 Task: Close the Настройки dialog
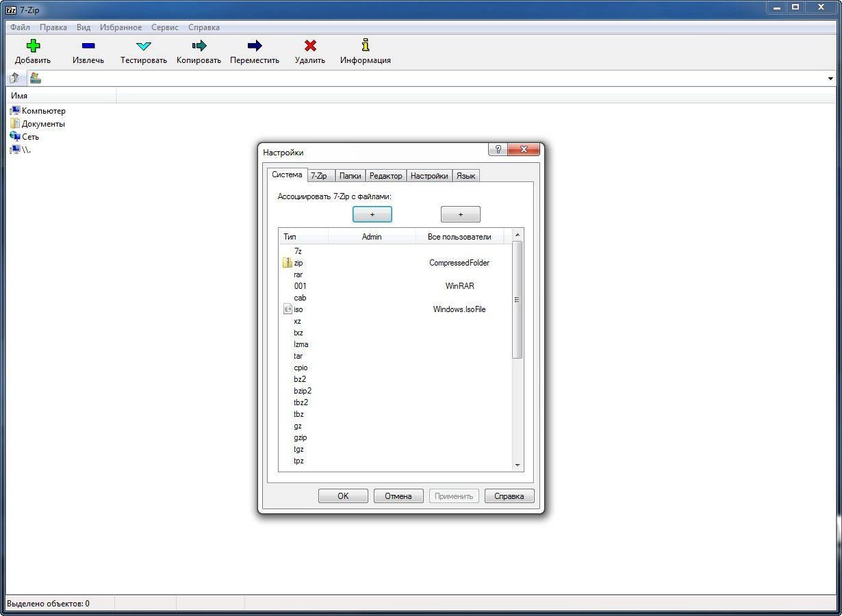(x=524, y=149)
